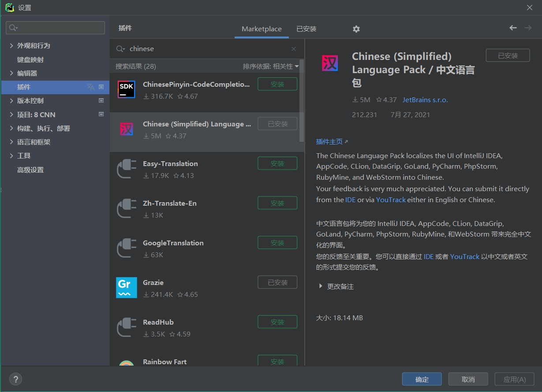The image size is (542, 392).
Task: Click the 大小: 18.14 MB text
Action: coord(340,318)
